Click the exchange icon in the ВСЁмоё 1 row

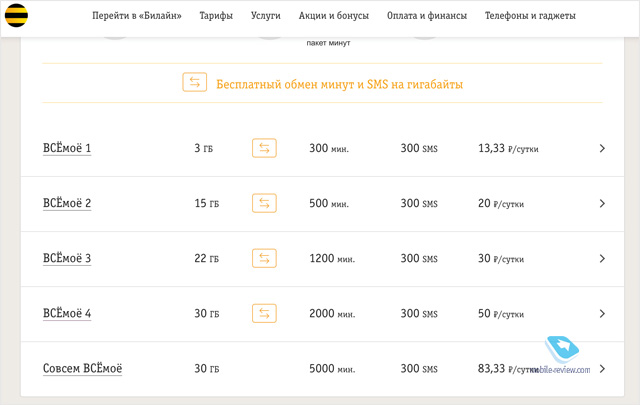(x=264, y=148)
